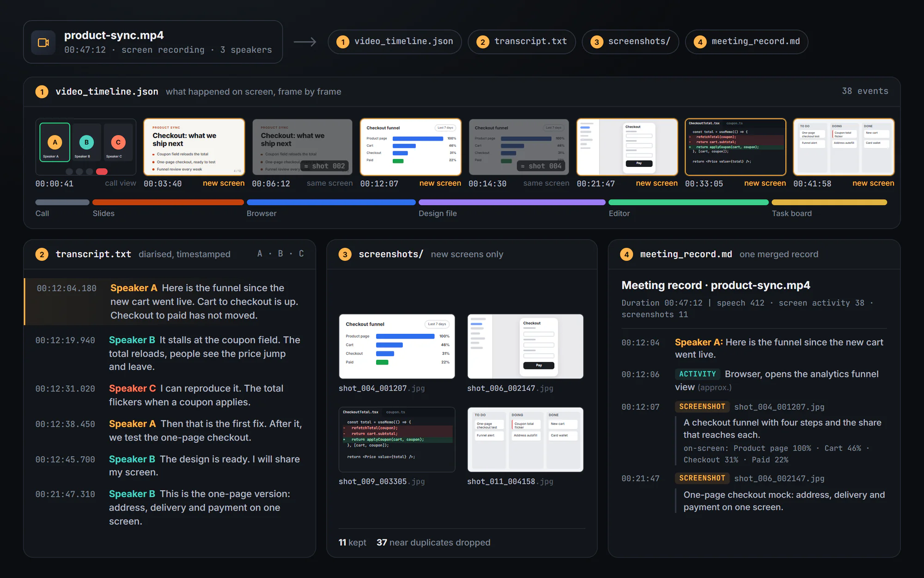The width and height of the screenshot is (924, 578).
Task: Click SCREENSHOT tag beside shot_004_001207.jpg in meeting record
Action: pyautogui.click(x=702, y=407)
